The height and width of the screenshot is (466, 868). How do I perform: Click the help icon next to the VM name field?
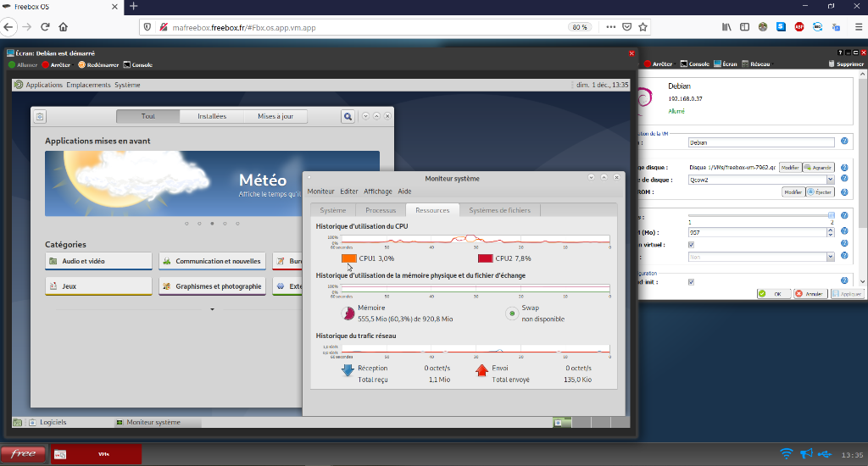point(844,141)
